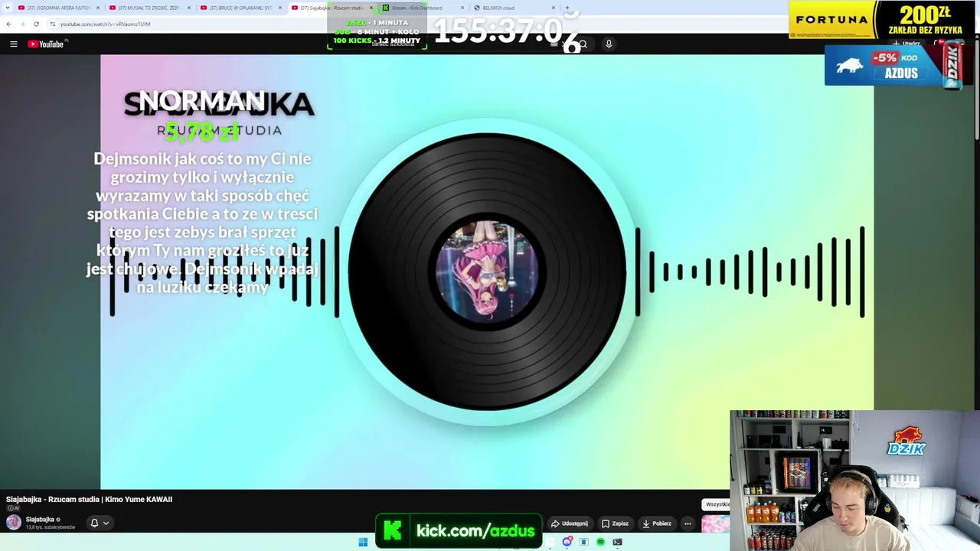Click the site info icon in address bar
This screenshot has width=980, height=551.
[x=53, y=24]
